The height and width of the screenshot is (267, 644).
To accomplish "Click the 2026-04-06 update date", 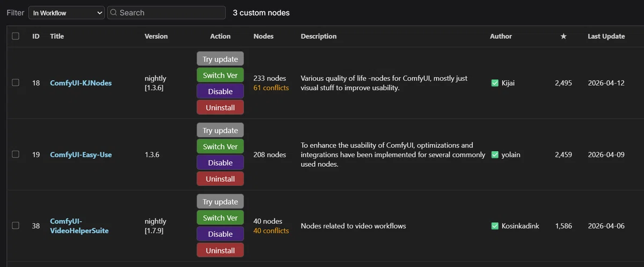I will [606, 226].
